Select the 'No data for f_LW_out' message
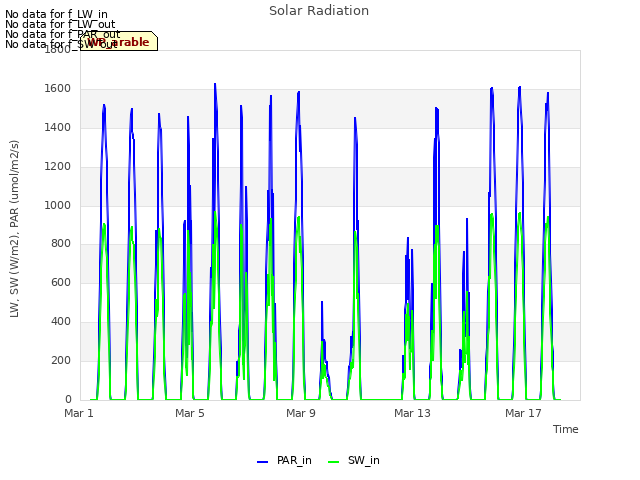The height and width of the screenshot is (480, 640). [60, 24]
